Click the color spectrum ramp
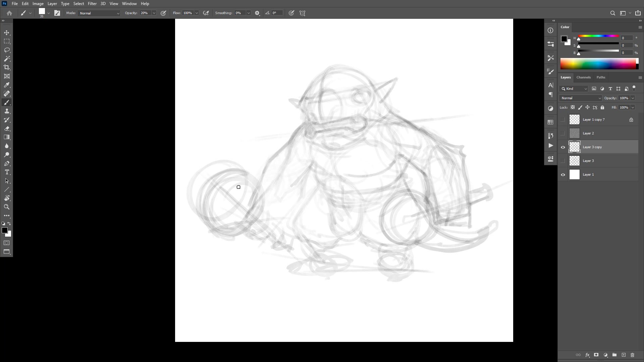 tap(598, 64)
